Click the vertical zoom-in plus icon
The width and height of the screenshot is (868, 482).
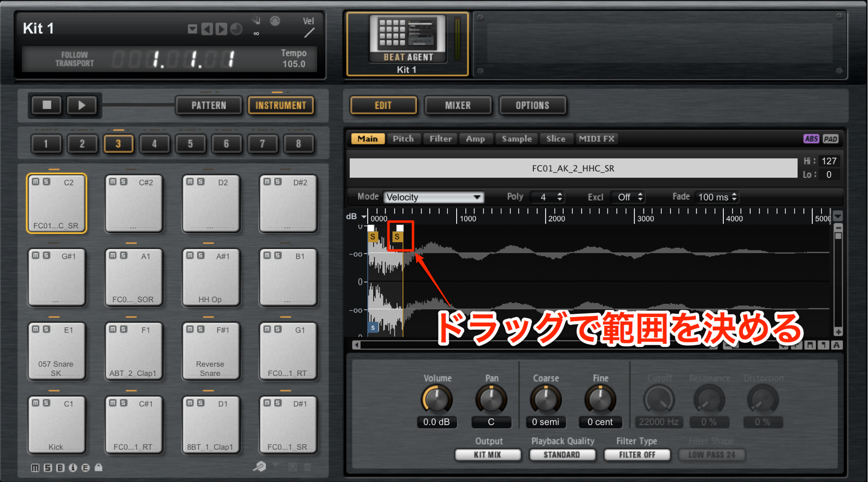(838, 332)
